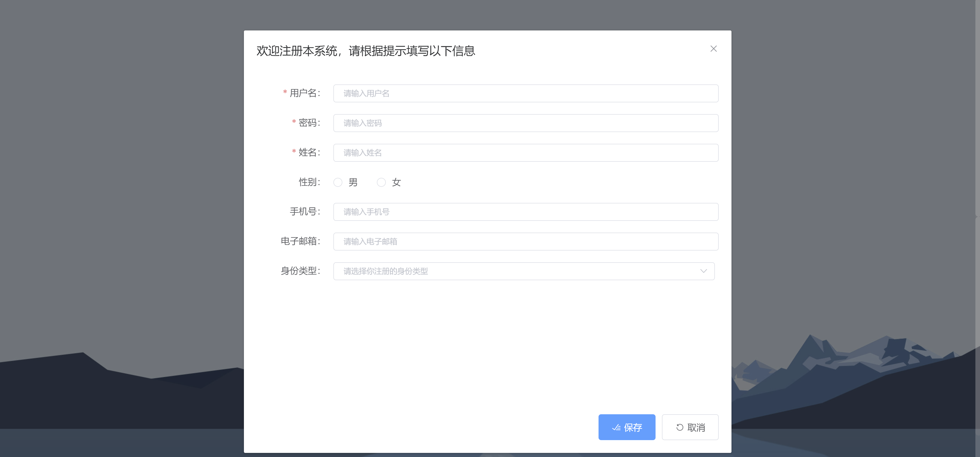Expand the identity type chevron arrow
980x457 pixels.
[703, 271]
